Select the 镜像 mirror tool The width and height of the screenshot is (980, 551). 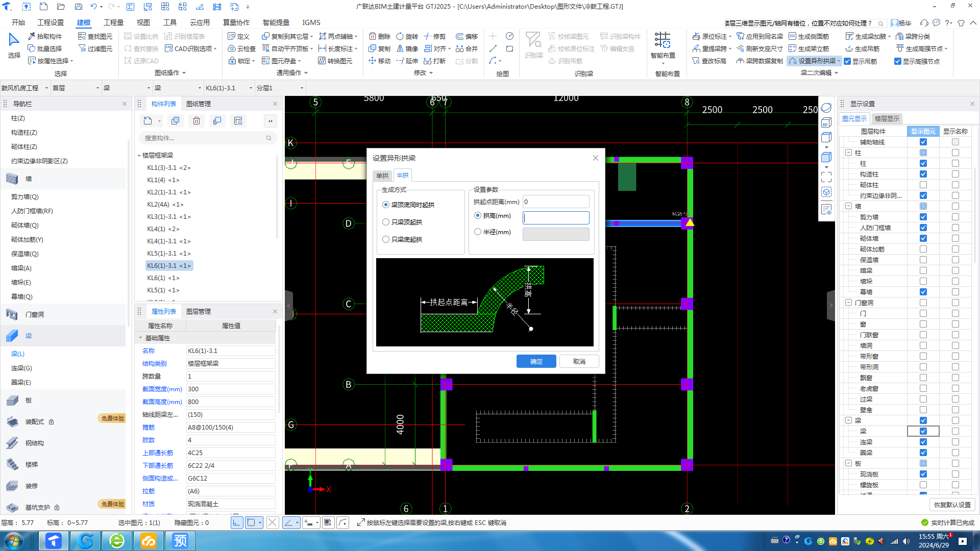click(407, 48)
